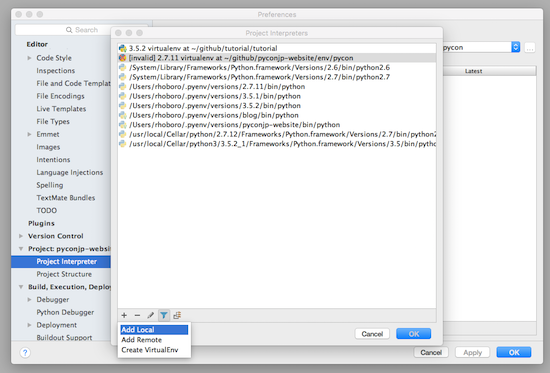Choose Add Remote from the popup menu
The image size is (550, 373).
pyautogui.click(x=154, y=340)
